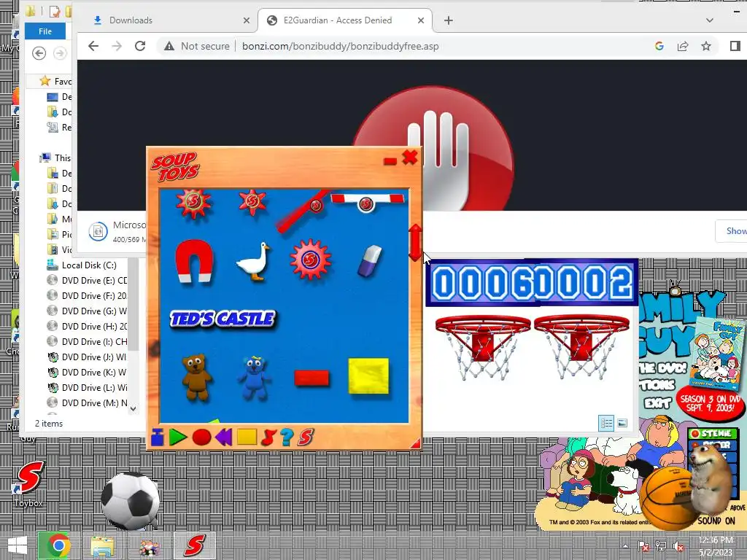This screenshot has height=560, width=747.
Task: Toggle SOUND ON in Family Guy window
Action: 716,521
